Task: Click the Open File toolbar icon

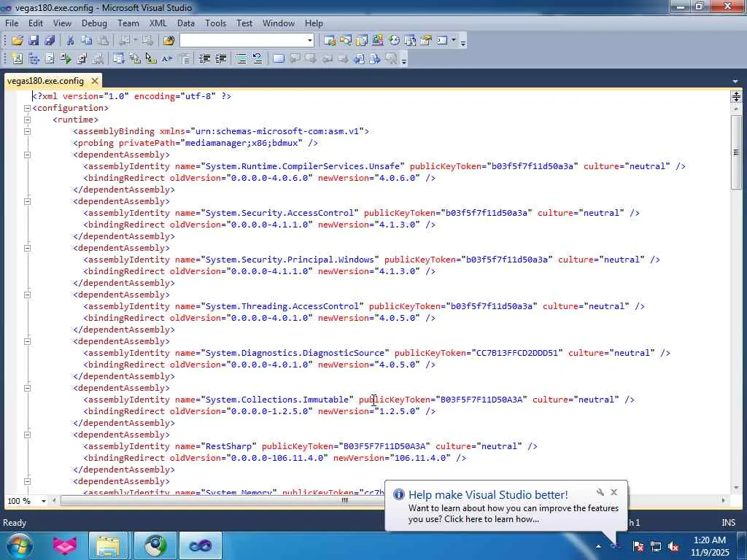Action: pos(18,41)
